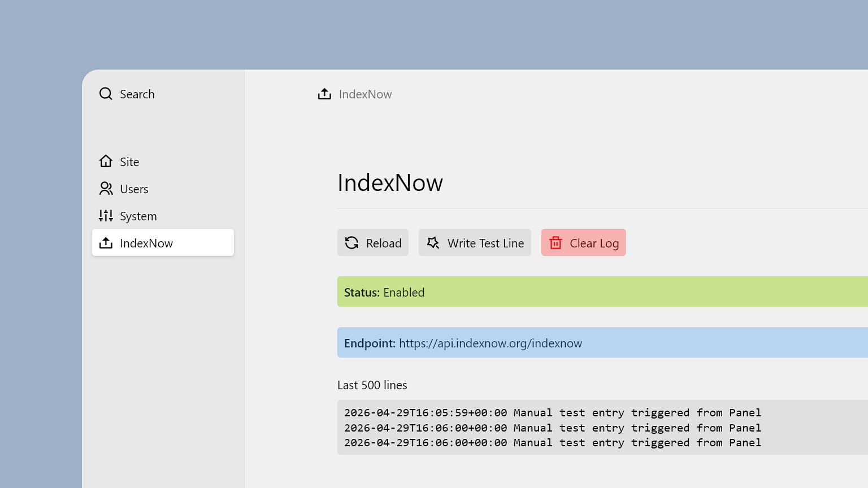Click the magnifying glass search icon
Screen dimensions: 868x488
(x=106, y=94)
